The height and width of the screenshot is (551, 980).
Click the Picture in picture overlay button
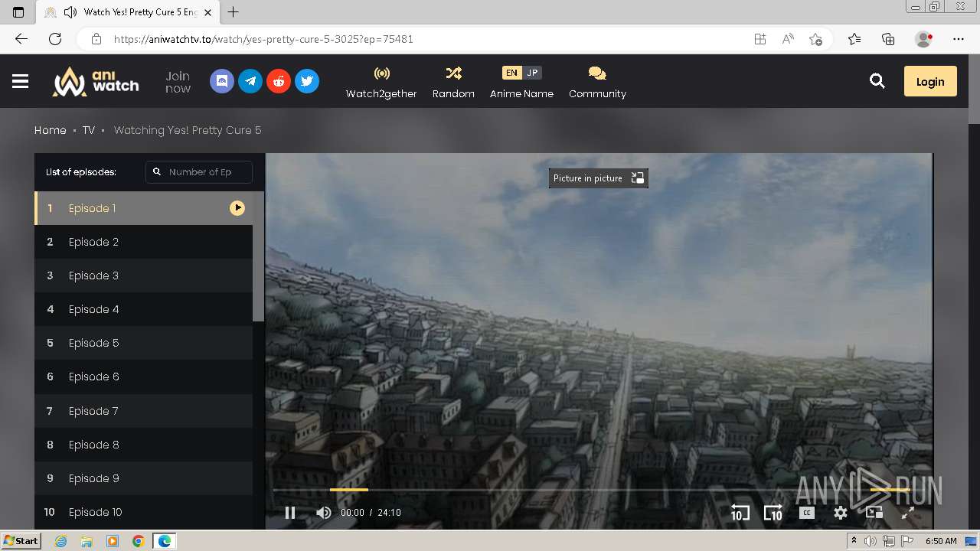[x=598, y=178]
